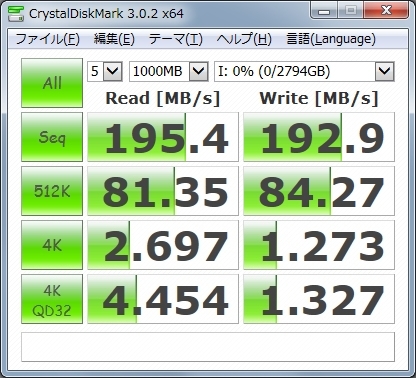Open the ファイル(F) menu
Image resolution: width=416 pixels, height=378 pixels.
[x=48, y=39]
